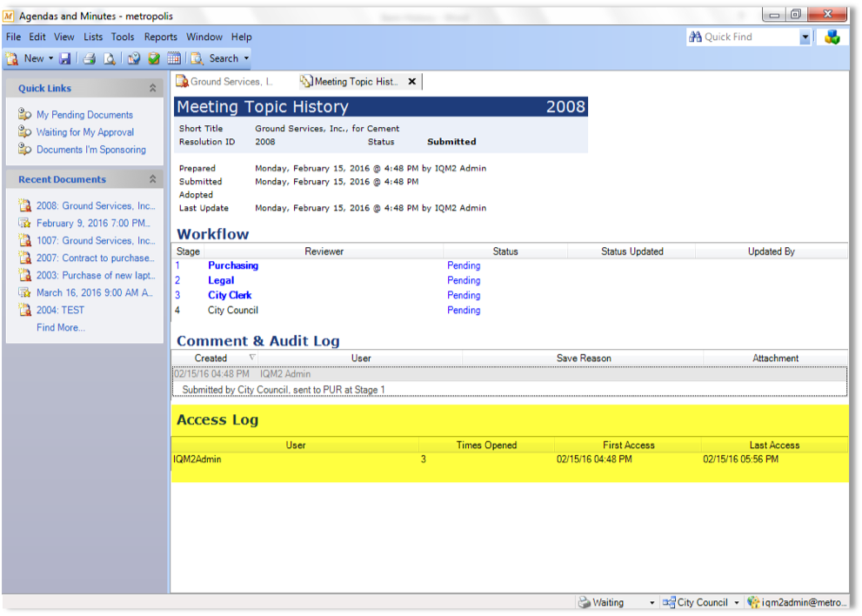This screenshot has width=862, height=616.
Task: Close the Meeting Topic History tab
Action: coord(411,82)
